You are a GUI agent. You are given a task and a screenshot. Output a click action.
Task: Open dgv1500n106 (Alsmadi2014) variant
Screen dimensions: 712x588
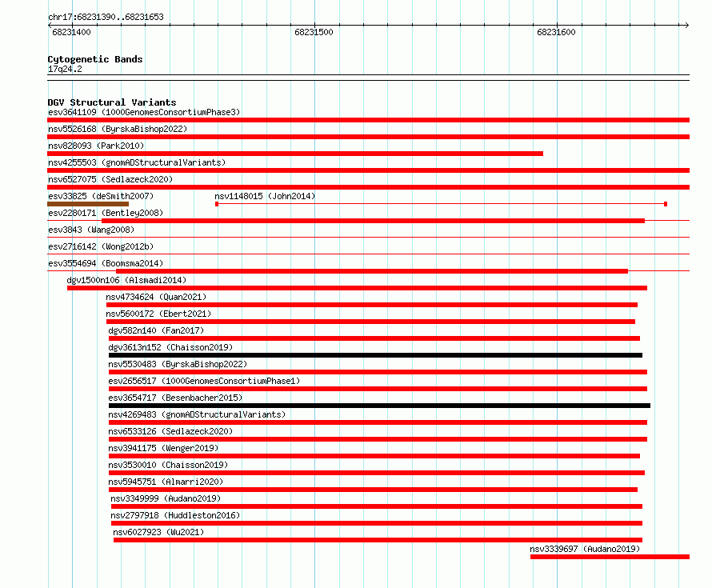[126, 280]
